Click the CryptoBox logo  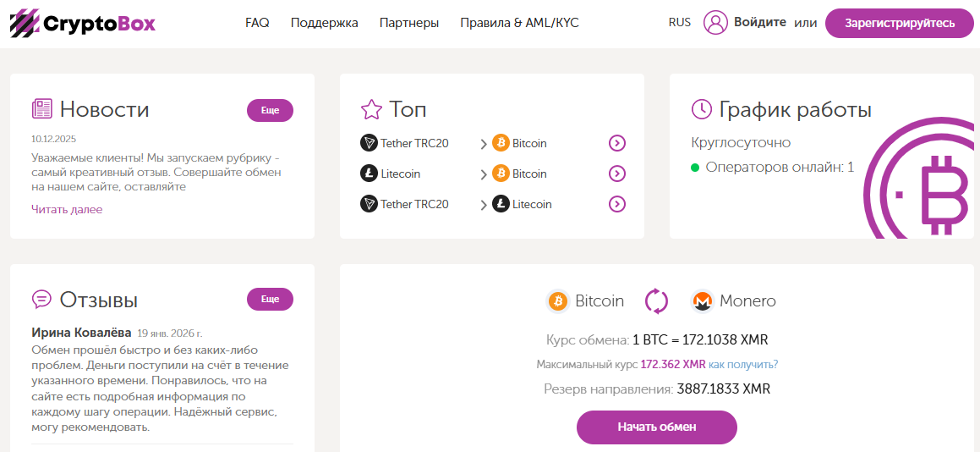click(83, 23)
